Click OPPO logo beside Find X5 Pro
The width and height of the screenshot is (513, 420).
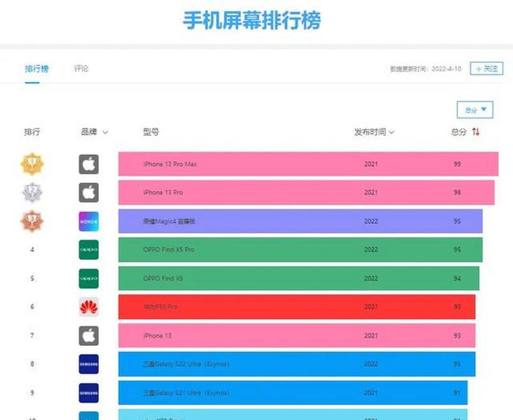88,249
